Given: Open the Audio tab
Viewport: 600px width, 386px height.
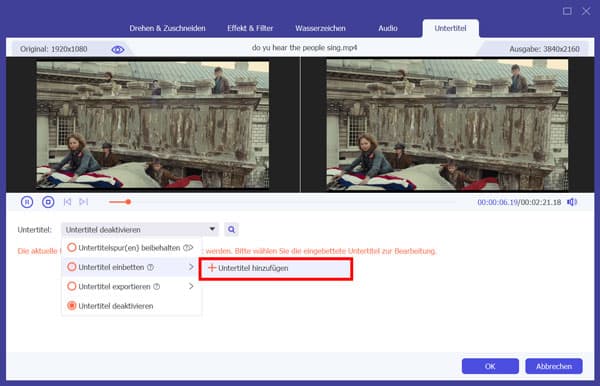Looking at the screenshot, I should pos(388,28).
